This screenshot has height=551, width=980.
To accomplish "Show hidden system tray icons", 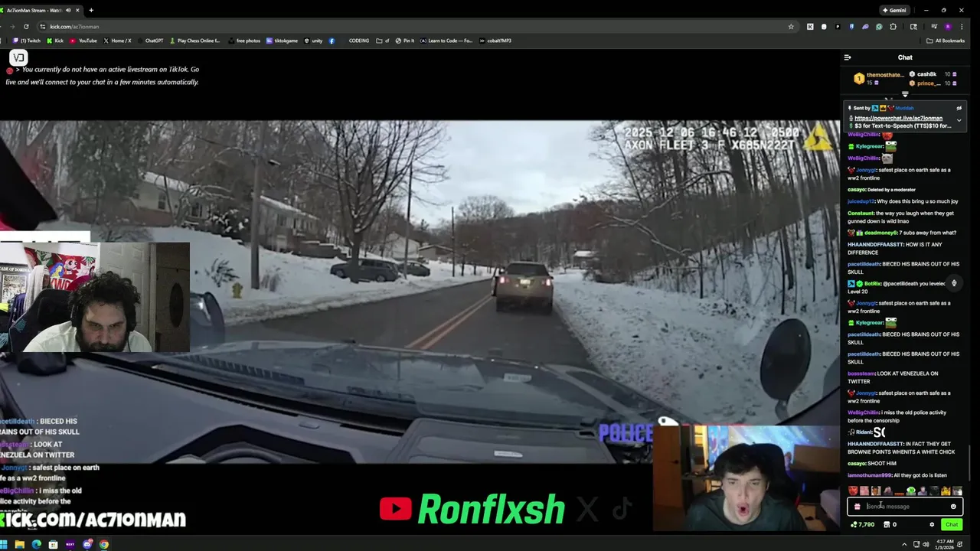I will coord(905,545).
